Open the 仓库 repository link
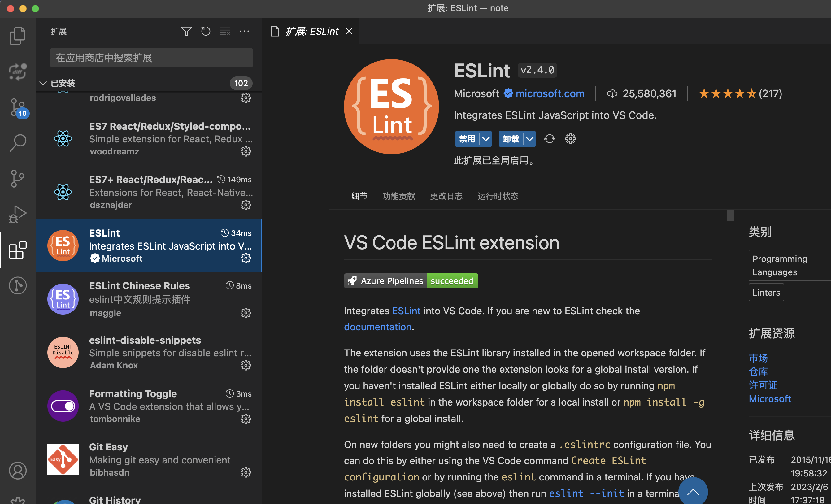This screenshot has width=831, height=504. pyautogui.click(x=758, y=371)
